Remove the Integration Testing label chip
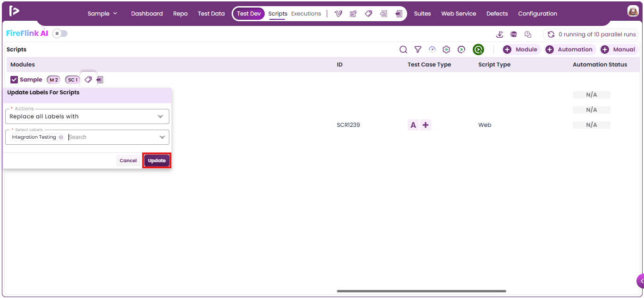644x298 pixels. pos(61,137)
